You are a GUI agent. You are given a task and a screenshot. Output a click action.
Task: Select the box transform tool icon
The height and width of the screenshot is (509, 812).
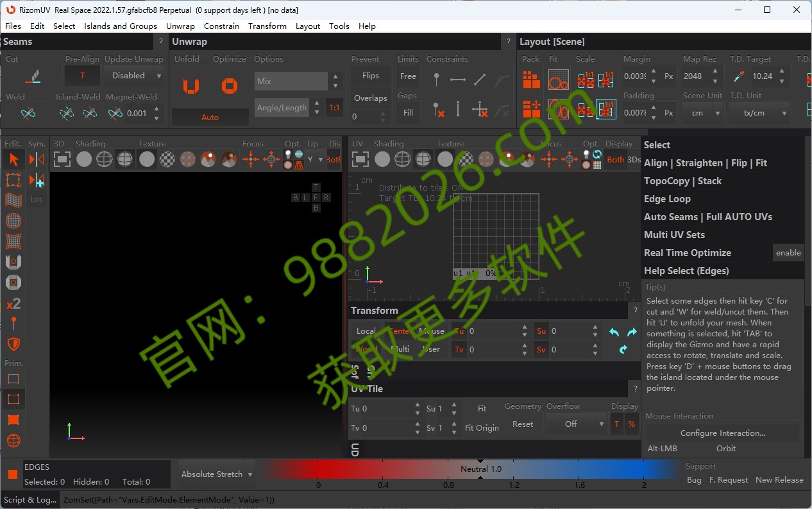point(13,180)
